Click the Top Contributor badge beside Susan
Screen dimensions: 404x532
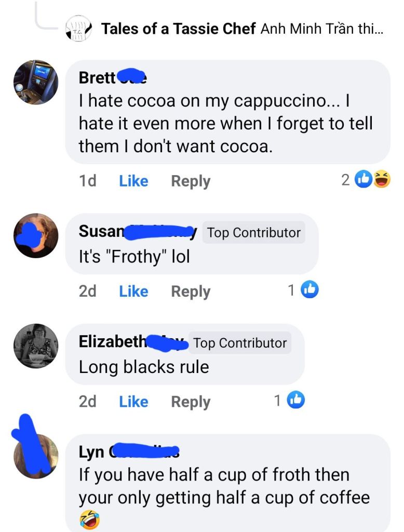click(x=254, y=233)
